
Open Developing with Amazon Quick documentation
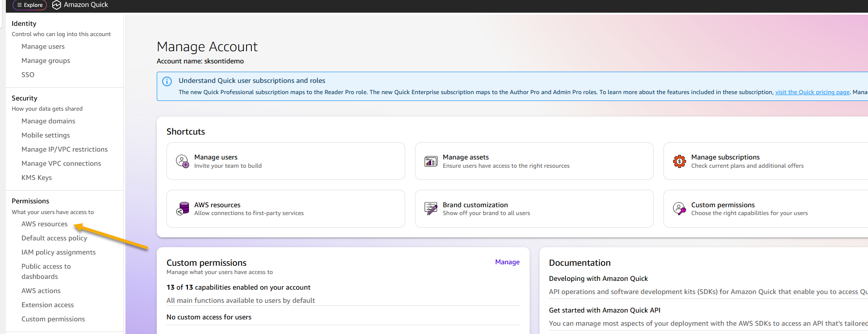[598, 279]
